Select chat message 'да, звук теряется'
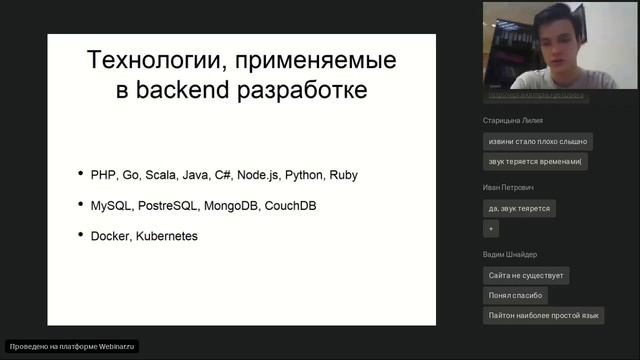The height and width of the screenshot is (360, 640). click(x=519, y=209)
